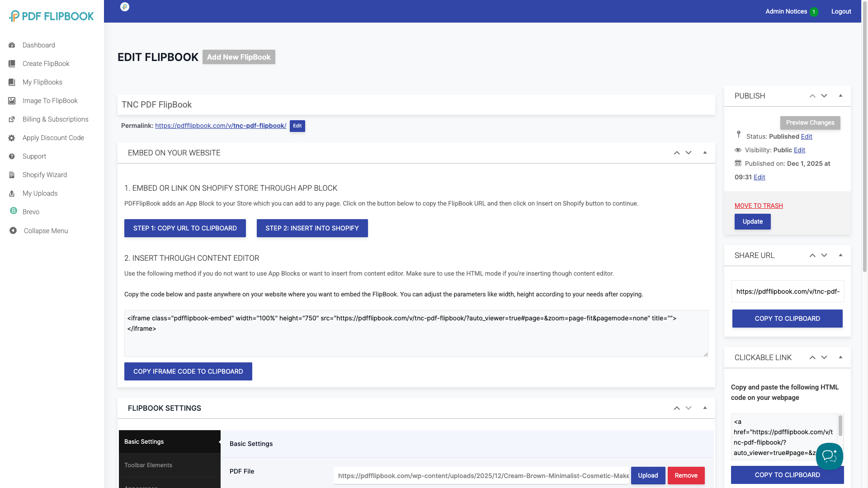
Task: Move the Flipbook Settings panel up
Action: pyautogui.click(x=677, y=408)
